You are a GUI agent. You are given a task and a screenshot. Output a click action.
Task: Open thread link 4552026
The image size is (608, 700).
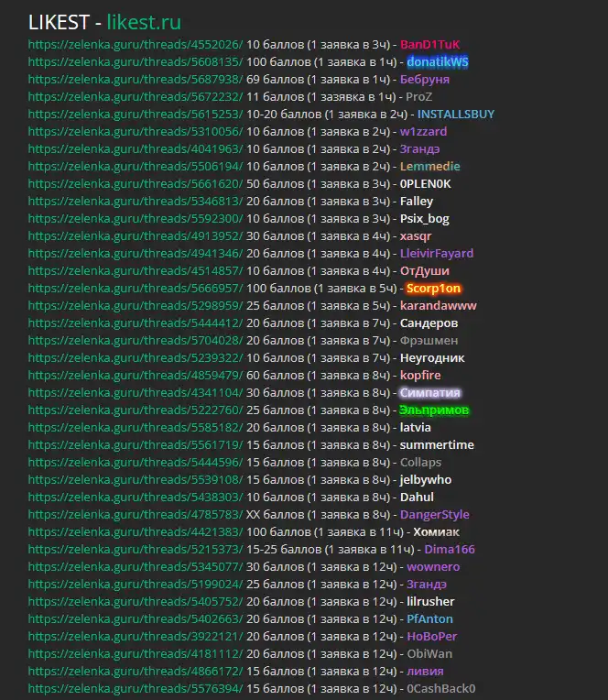[136, 45]
